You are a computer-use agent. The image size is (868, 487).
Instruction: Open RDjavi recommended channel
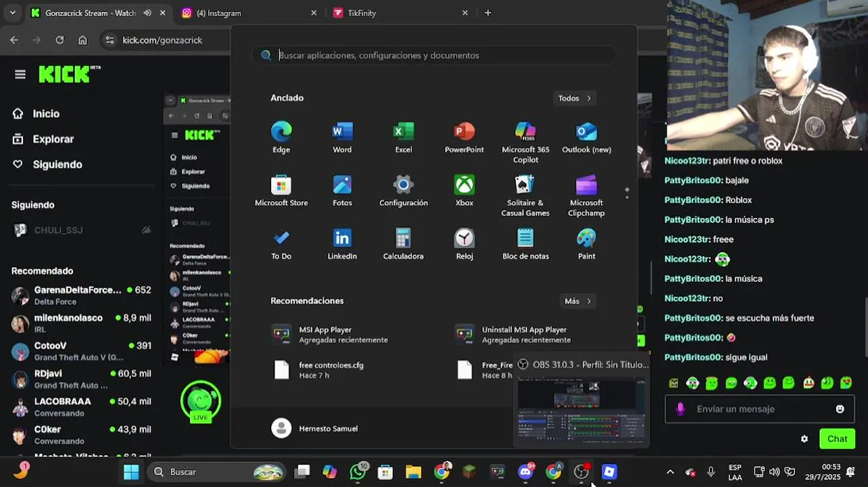[x=81, y=378]
